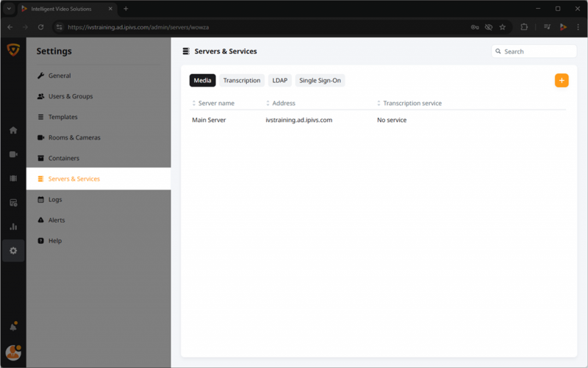The height and width of the screenshot is (368, 588).
Task: Open Containers settings
Action: tap(98, 158)
